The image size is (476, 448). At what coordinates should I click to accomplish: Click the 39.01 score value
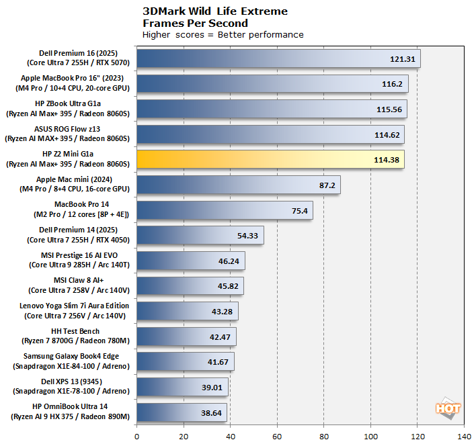tap(212, 388)
